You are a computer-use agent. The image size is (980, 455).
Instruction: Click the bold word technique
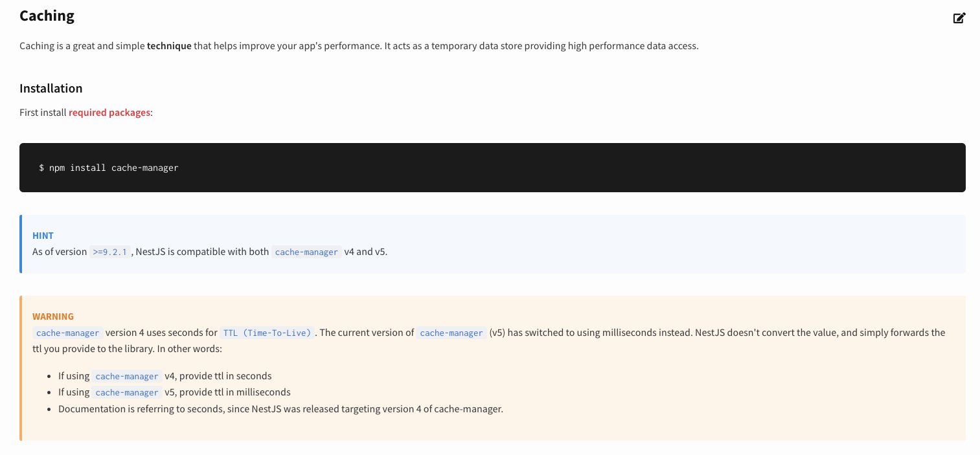[169, 46]
